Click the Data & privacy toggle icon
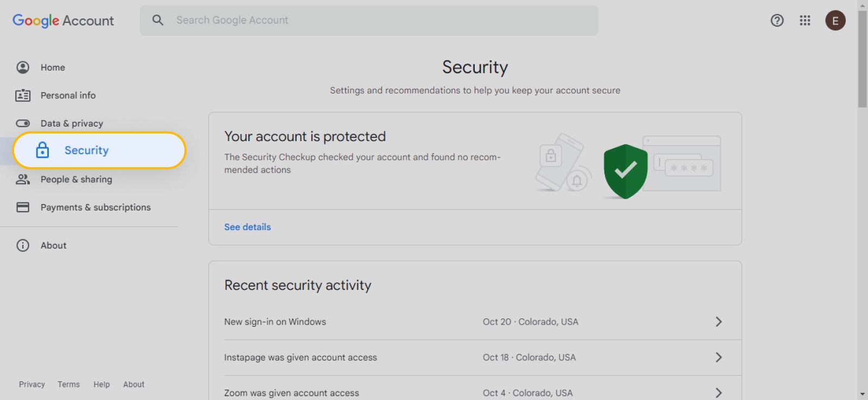 (23, 123)
